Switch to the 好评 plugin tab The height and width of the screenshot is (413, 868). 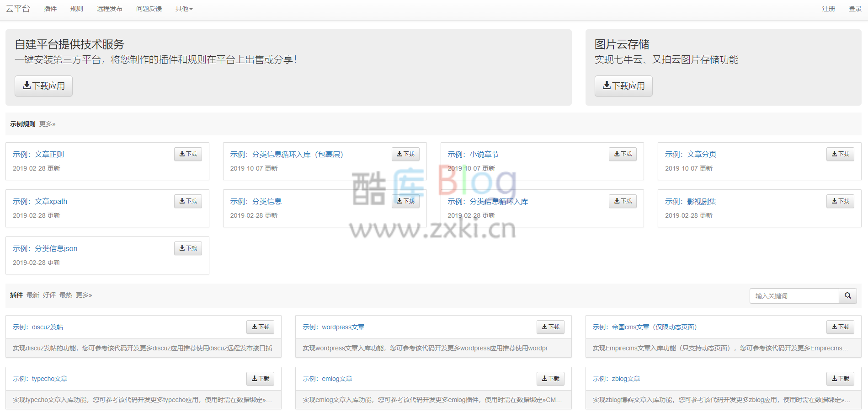[49, 295]
